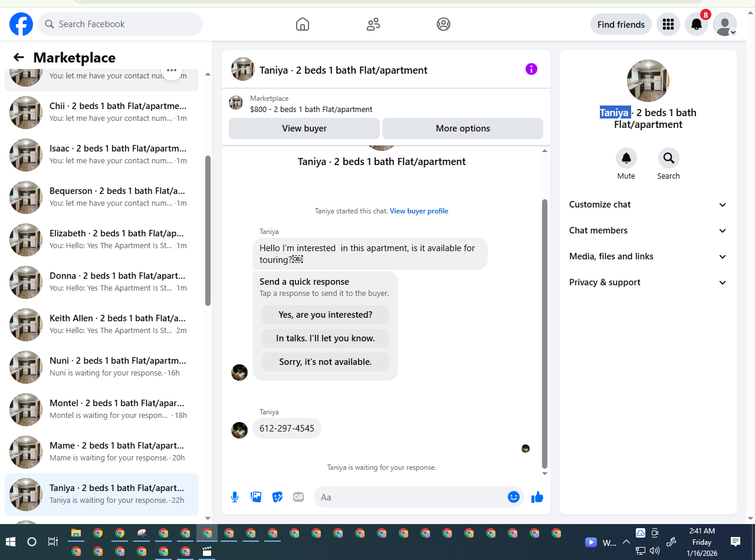Image resolution: width=755 pixels, height=560 pixels.
Task: Attach a photo with image icon
Action: pos(256,497)
